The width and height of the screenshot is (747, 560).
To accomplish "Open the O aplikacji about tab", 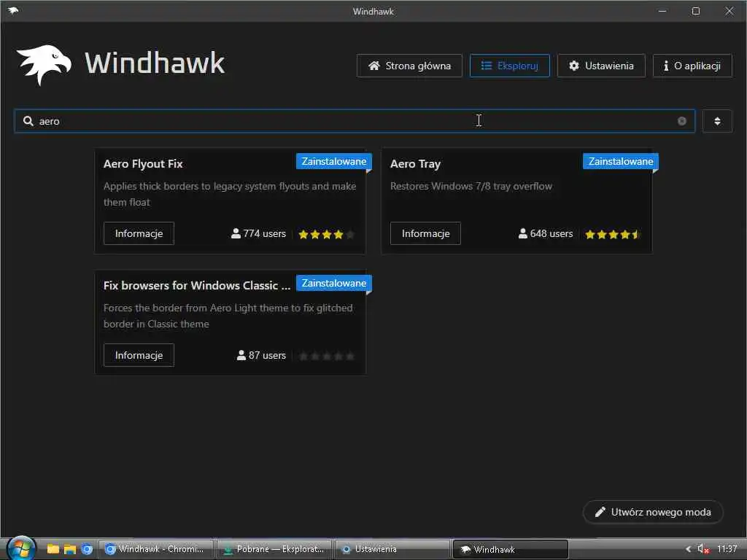I will coord(692,66).
